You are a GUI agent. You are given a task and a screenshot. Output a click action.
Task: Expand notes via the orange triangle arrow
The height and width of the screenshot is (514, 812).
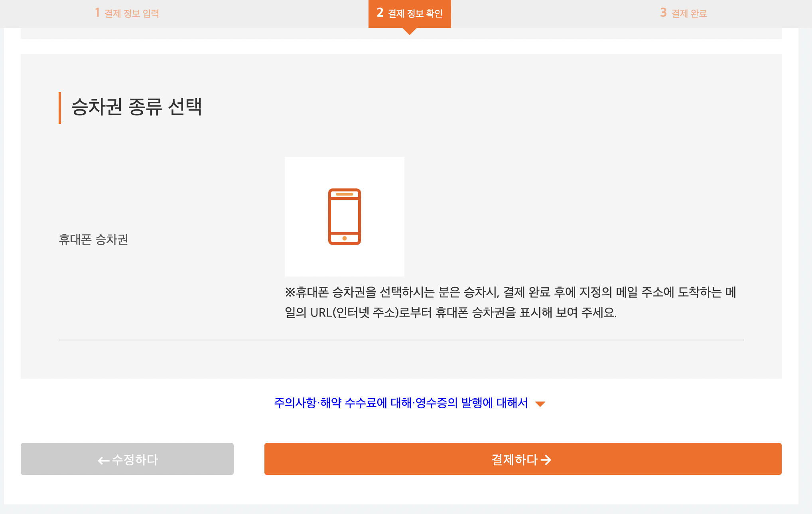coord(540,404)
